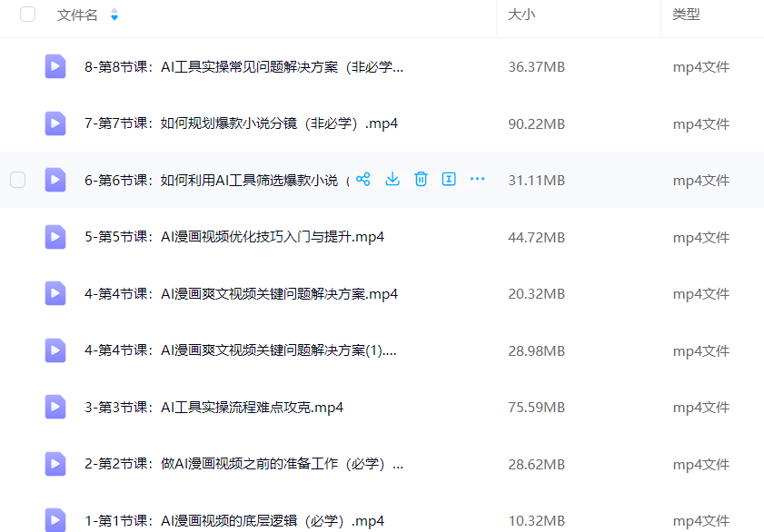
Task: Click the video icon of 2-第2节课 file
Action: point(55,464)
